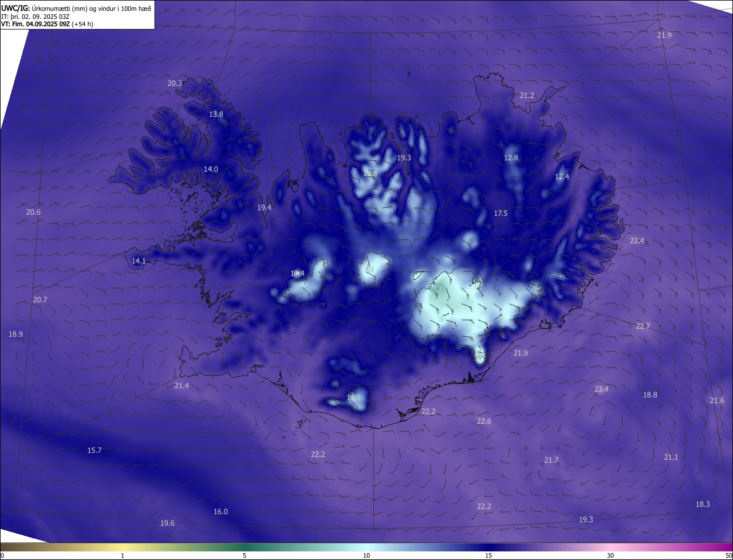
Task: Click the 17.5 value label
Action: [x=501, y=214]
